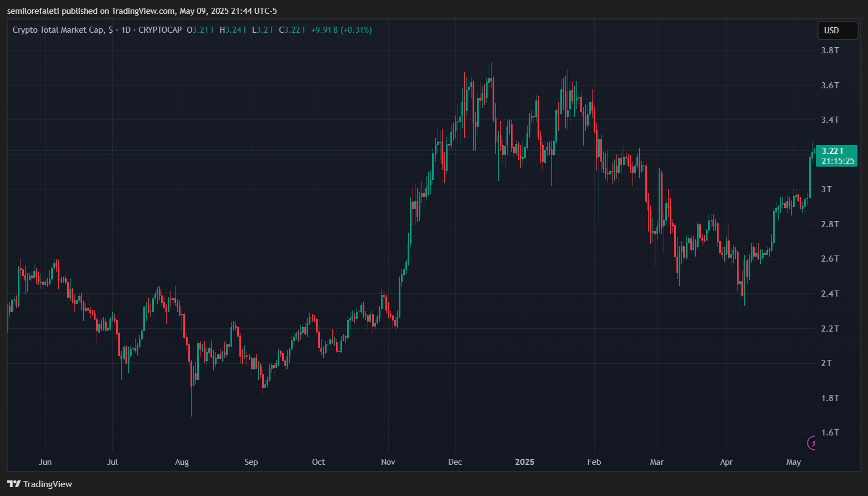Click the Crypto Total Market Cap title
The height and width of the screenshot is (496, 868).
(58, 30)
